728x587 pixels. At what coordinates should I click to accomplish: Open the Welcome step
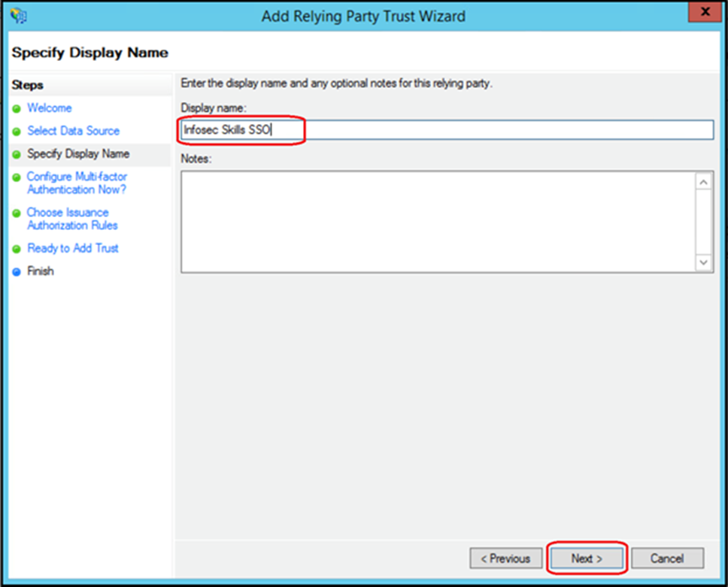click(50, 108)
